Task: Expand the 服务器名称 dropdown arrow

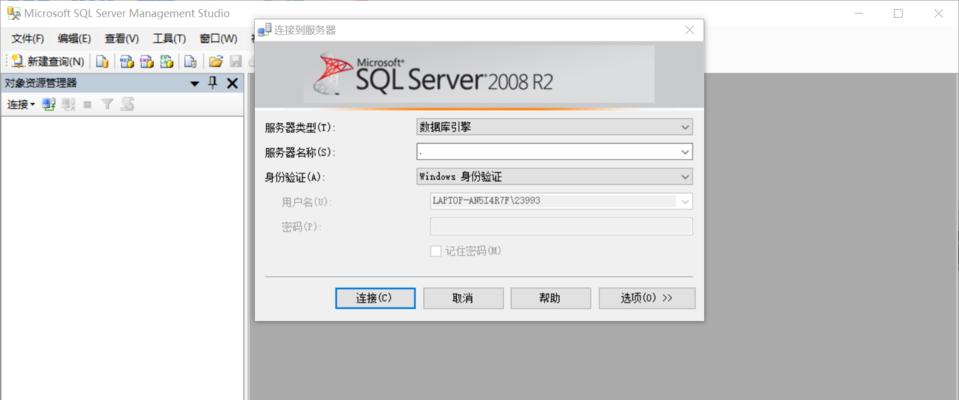Action: pyautogui.click(x=685, y=152)
